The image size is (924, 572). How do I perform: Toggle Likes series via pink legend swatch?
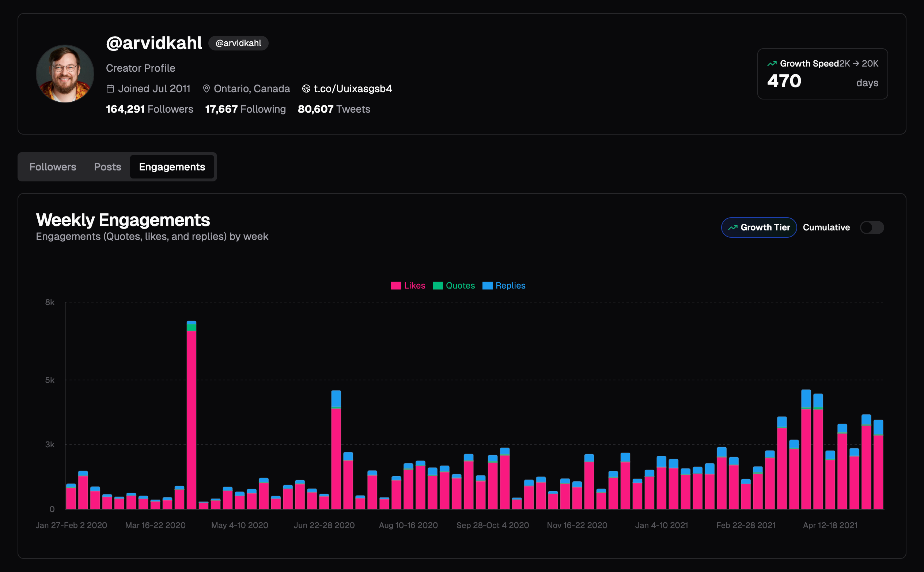[396, 286]
